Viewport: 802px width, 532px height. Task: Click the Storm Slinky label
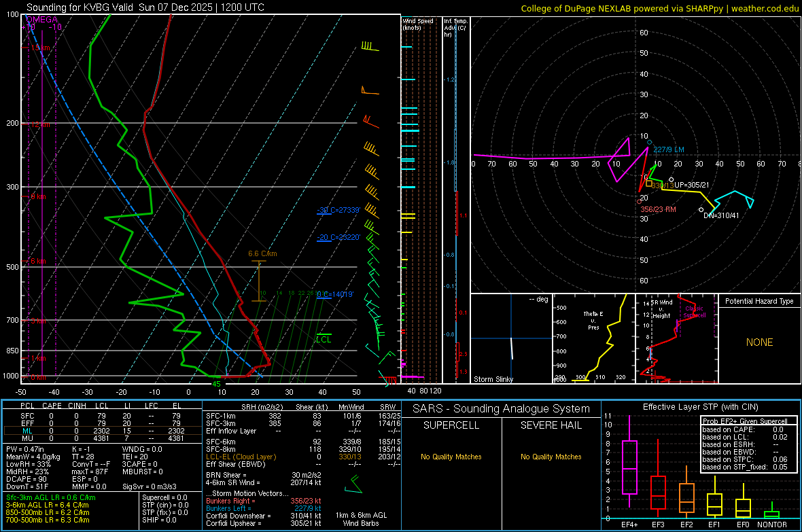[x=493, y=379]
